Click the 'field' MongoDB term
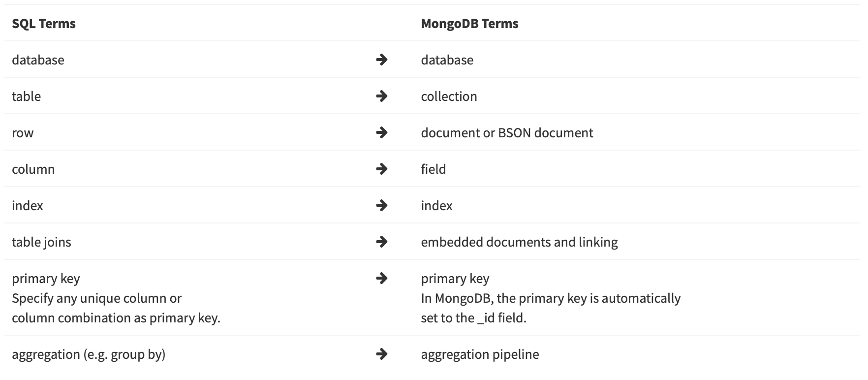The height and width of the screenshot is (380, 868). [433, 169]
